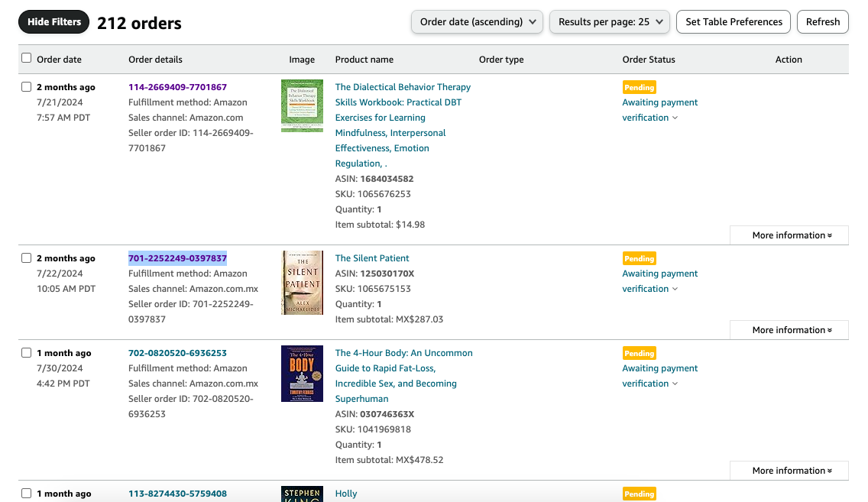Click Pending badge on the Holly order
This screenshot has width=868, height=502.
point(640,494)
